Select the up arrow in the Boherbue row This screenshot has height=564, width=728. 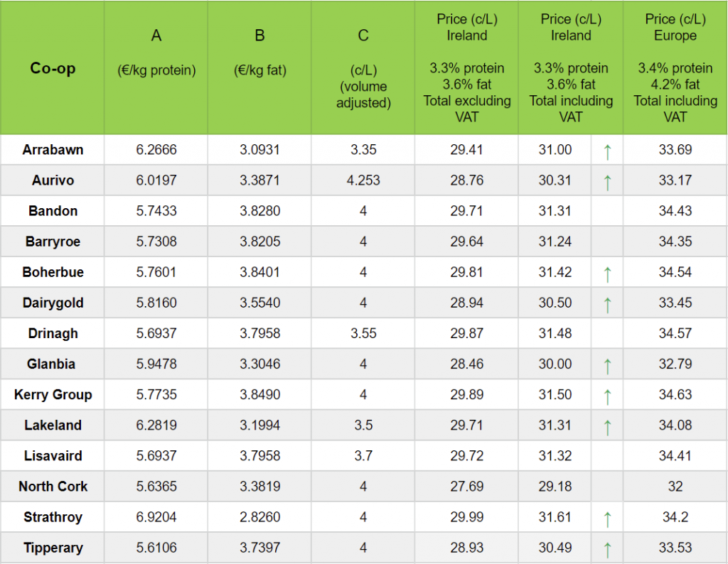[x=607, y=273]
